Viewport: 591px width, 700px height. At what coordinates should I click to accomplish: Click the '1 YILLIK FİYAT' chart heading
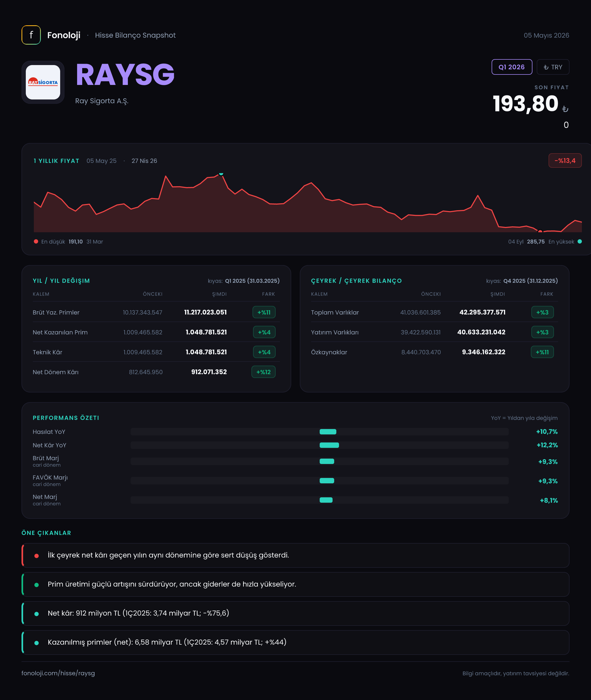coord(56,161)
